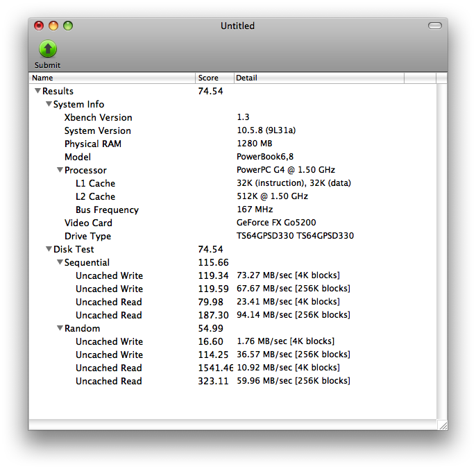Click the score 323.11
The width and height of the screenshot is (476, 469).
[214, 381]
